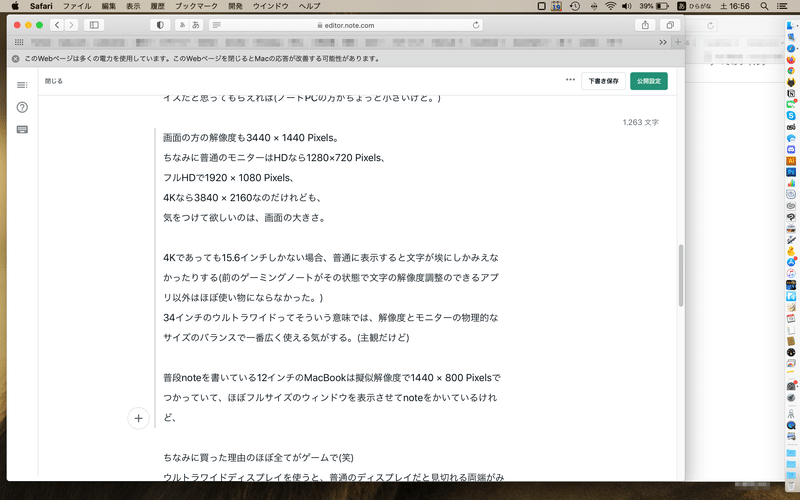Reload button in the background Safari window
Image resolution: width=800 pixels, height=500 pixels.
(710, 25)
